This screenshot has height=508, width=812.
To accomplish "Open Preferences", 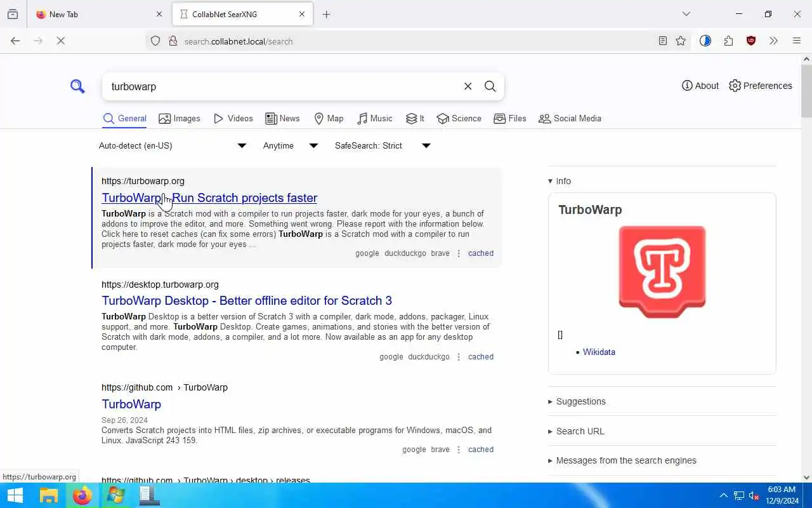I will [761, 86].
